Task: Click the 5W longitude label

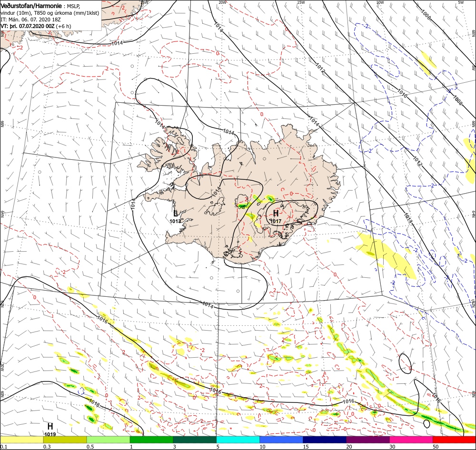Action: coord(460,2)
